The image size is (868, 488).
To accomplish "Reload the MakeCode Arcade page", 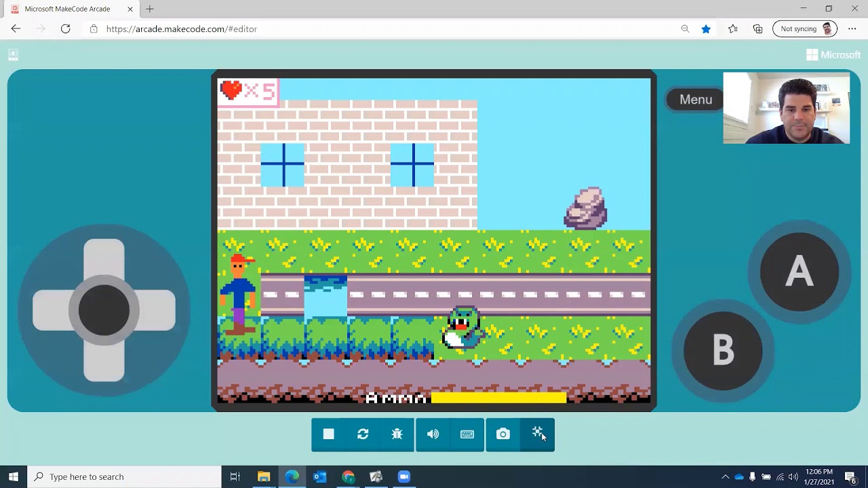I will point(65,28).
